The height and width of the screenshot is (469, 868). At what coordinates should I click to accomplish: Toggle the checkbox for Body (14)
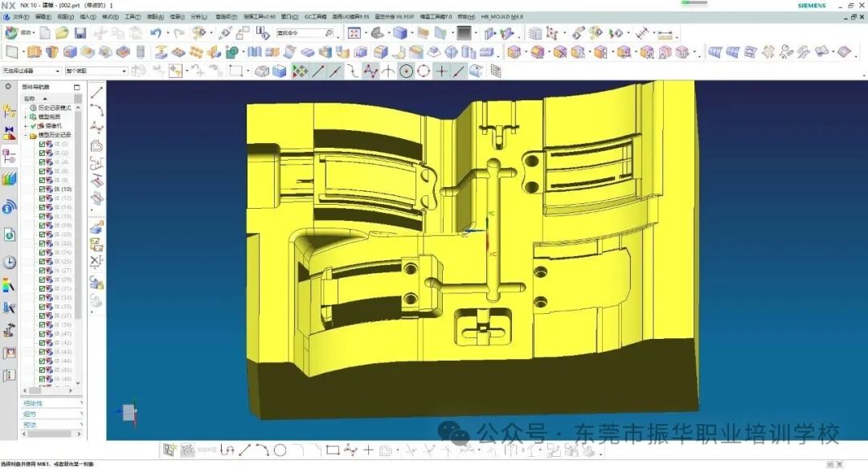tap(42, 207)
